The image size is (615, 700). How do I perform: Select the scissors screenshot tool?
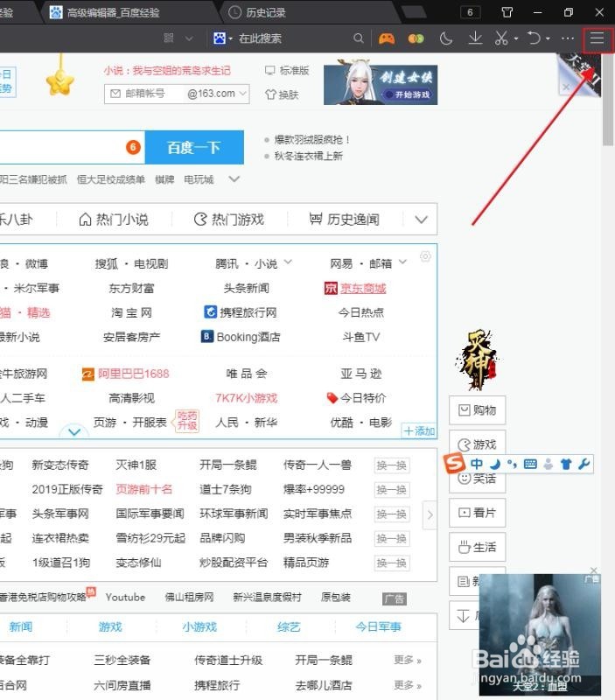pyautogui.click(x=501, y=38)
